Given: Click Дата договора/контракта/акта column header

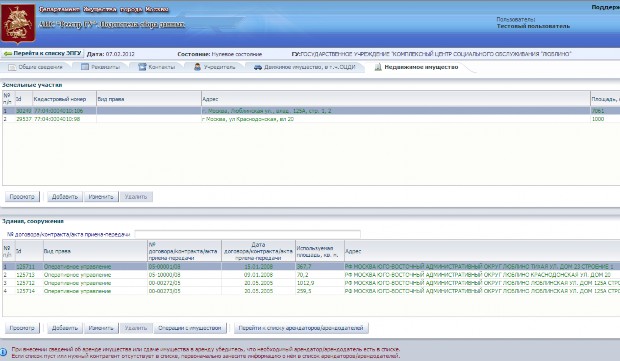Looking at the screenshot, I should [258, 251].
